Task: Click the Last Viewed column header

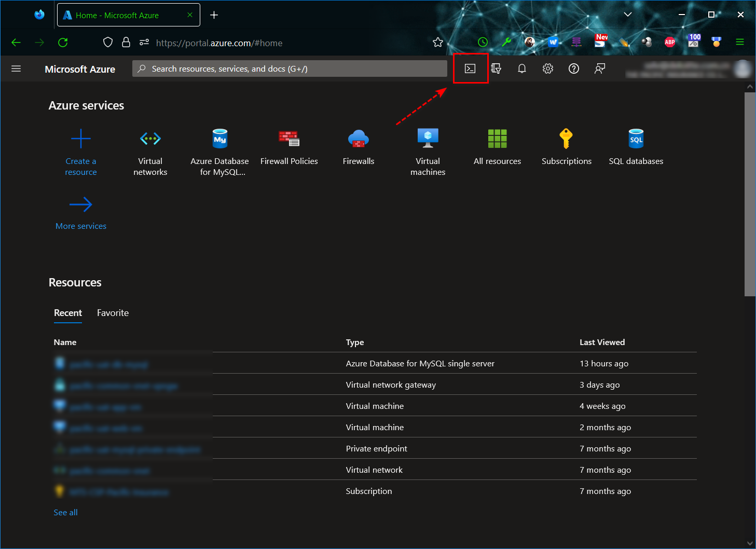Action: [x=602, y=342]
